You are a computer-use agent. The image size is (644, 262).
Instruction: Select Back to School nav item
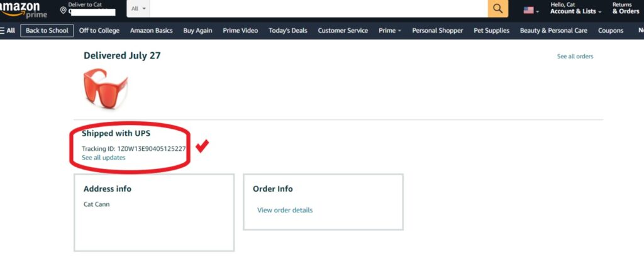tap(47, 30)
